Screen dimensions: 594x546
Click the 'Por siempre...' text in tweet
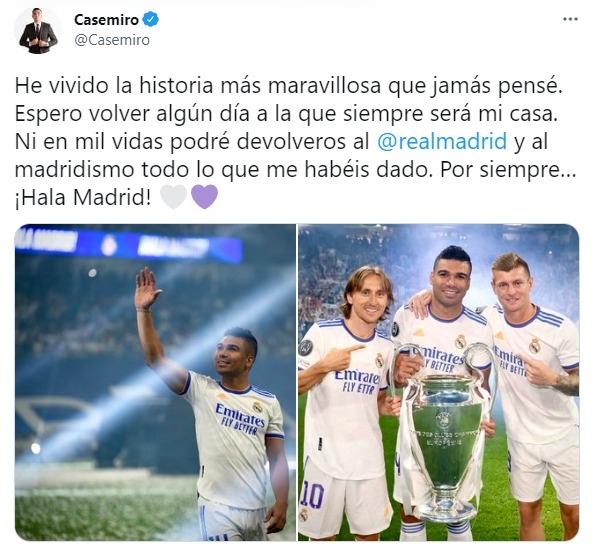(x=508, y=170)
